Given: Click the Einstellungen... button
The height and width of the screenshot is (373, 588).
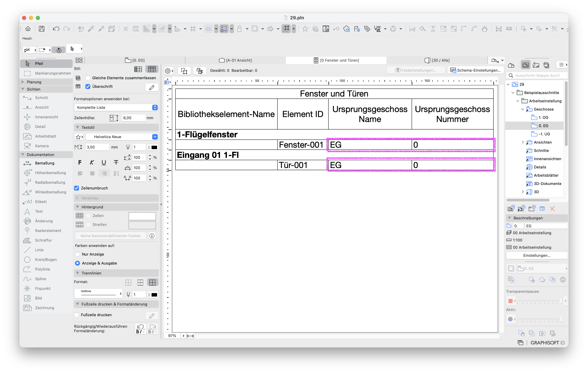Looking at the screenshot, I should [537, 255].
